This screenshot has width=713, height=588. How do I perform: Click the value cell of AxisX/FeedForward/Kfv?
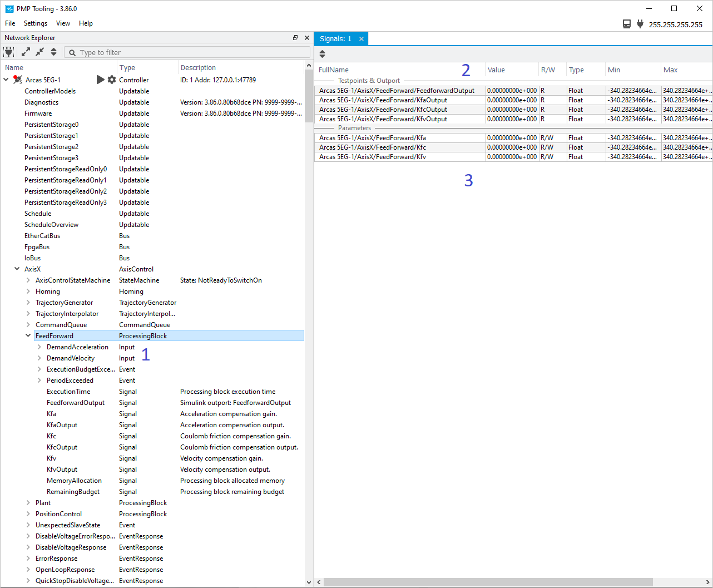[x=512, y=156]
